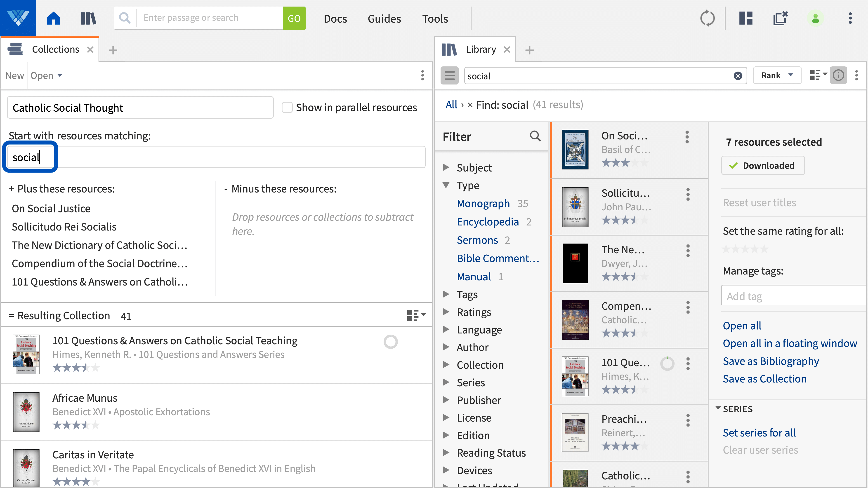
Task: Open menu for On Social Justice resource
Action: coord(687,137)
